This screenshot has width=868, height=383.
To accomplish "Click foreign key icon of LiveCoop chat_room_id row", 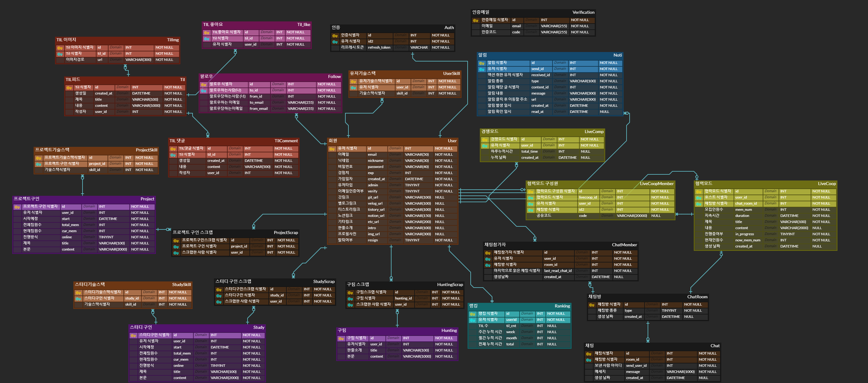I will 698,204.
